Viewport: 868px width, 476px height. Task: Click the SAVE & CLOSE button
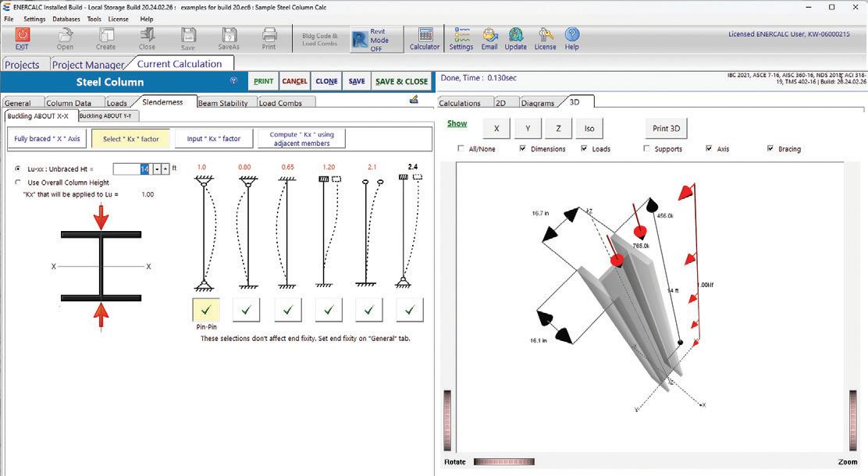point(401,81)
